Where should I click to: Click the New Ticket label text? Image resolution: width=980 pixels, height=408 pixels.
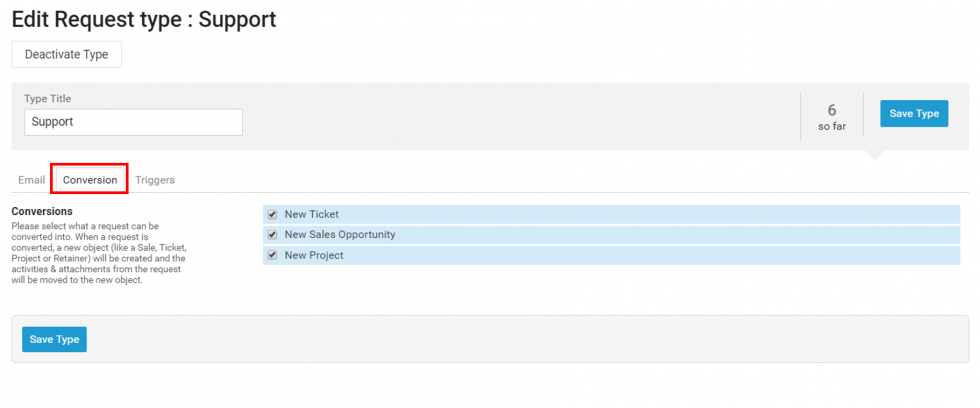[x=311, y=214]
